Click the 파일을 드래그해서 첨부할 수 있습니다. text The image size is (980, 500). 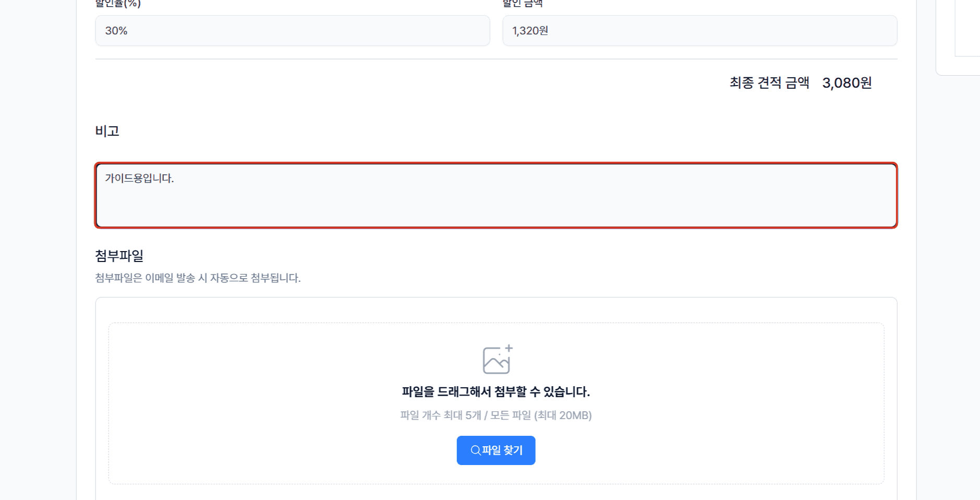496,391
